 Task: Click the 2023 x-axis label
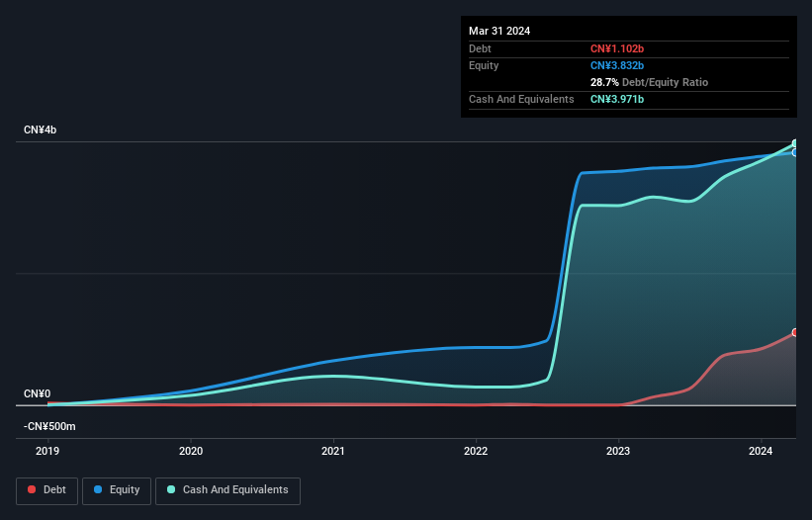[x=618, y=451]
